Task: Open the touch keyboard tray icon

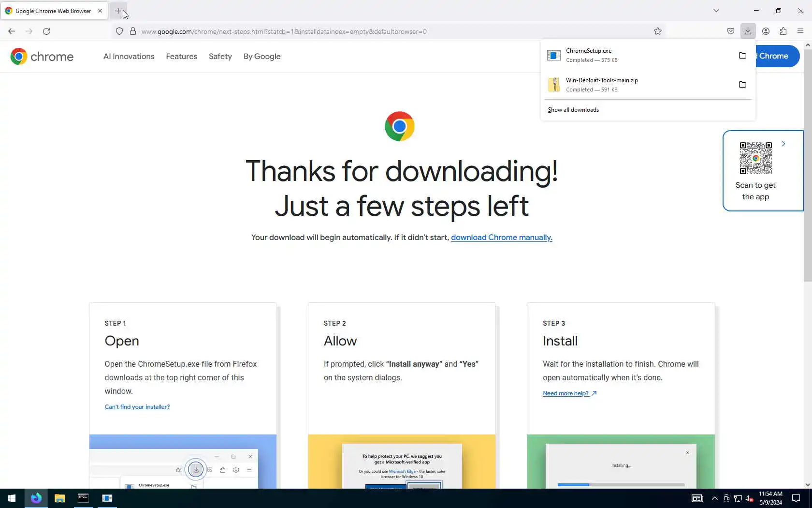Action: point(697,498)
